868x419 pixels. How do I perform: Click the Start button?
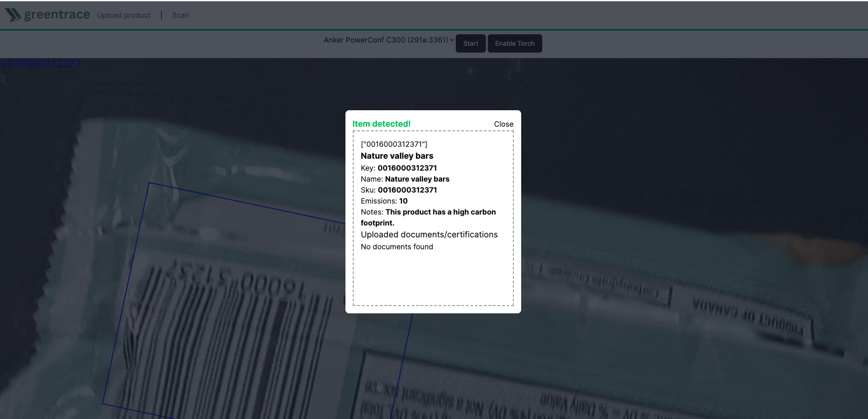(471, 43)
